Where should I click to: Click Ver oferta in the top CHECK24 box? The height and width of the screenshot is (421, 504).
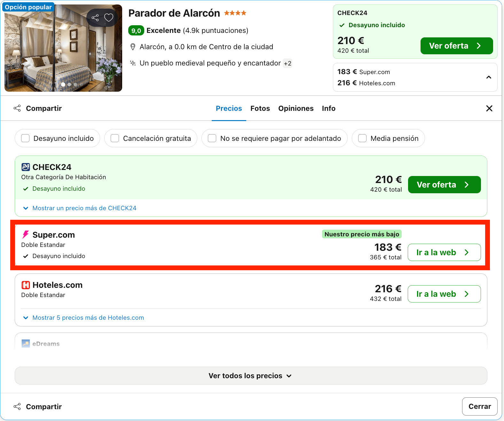(457, 46)
